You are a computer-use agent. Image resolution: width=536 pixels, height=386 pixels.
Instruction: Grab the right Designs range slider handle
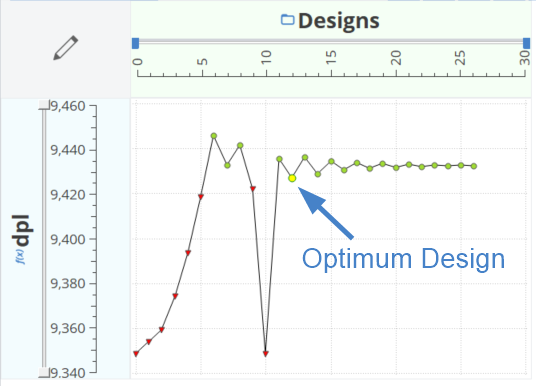point(526,43)
